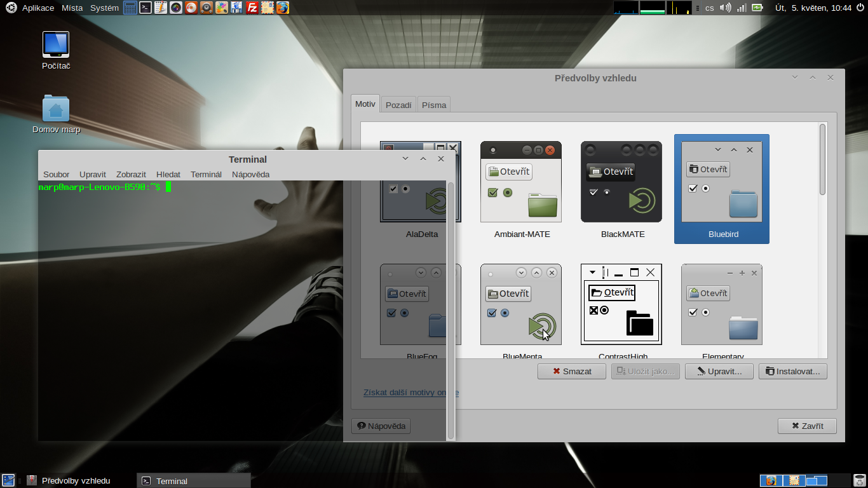Click the power shutdown icon in panel

pos(860,8)
